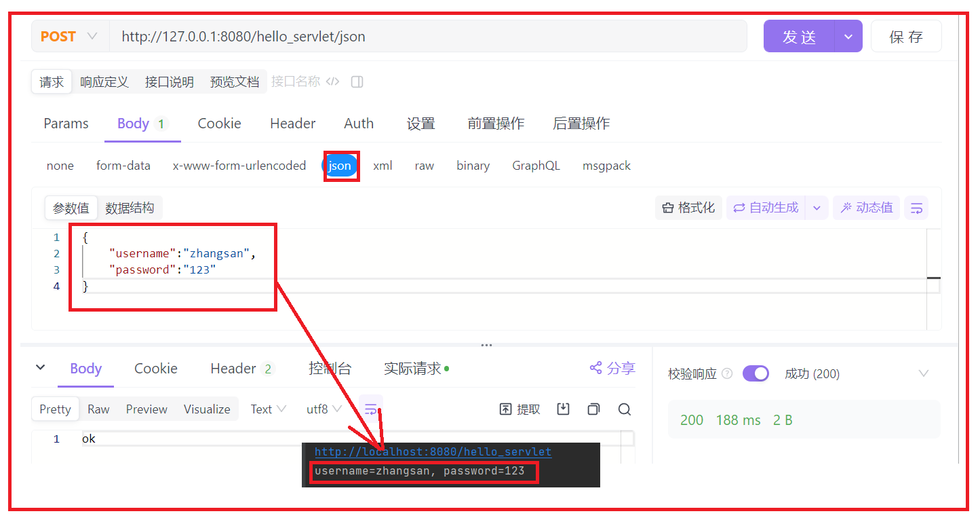Open the 控制台 console tab

click(330, 369)
